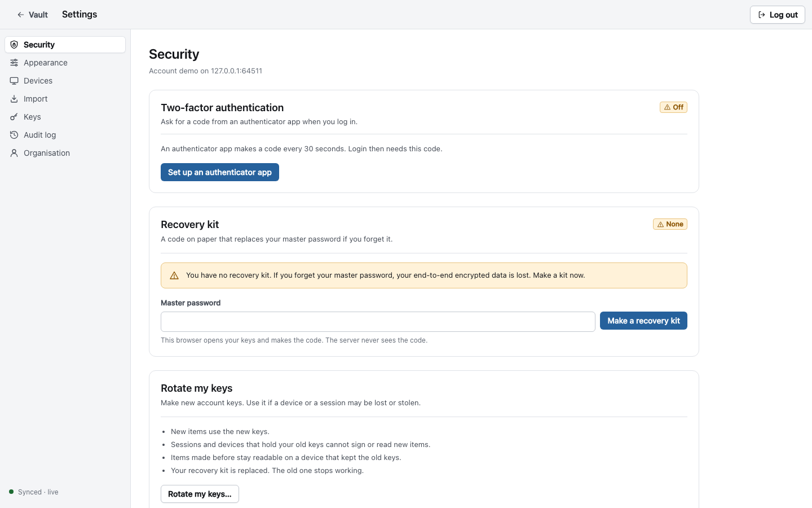Click the warning icon in the Off badge
Viewport: 812px width, 508px height.
coord(667,107)
